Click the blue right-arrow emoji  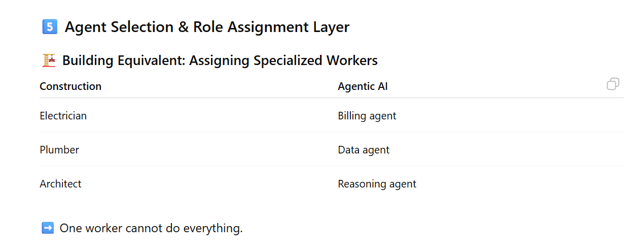[48, 228]
